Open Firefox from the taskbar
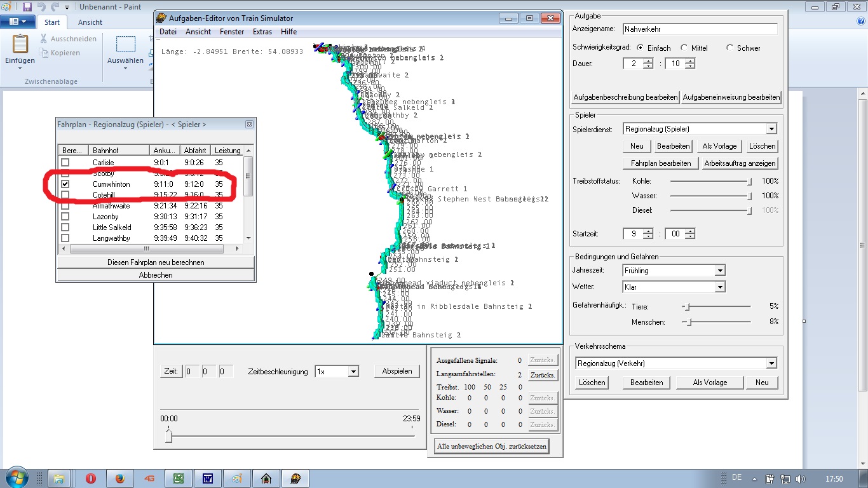Screen dimensions: 868x488 click(x=120, y=478)
